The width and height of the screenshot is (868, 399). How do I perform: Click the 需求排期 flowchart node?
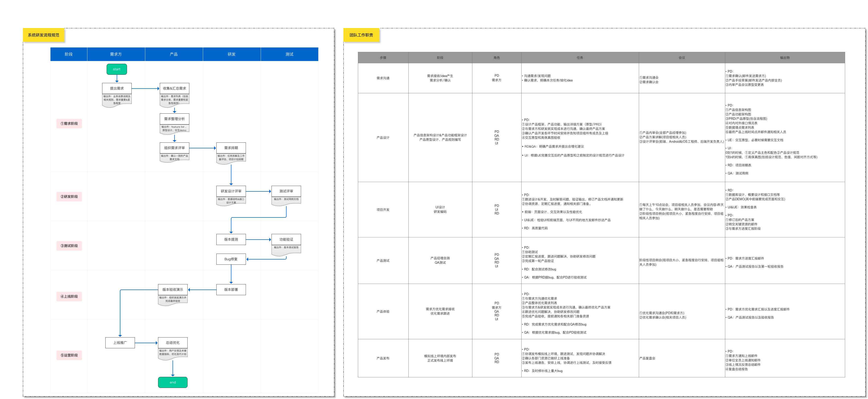click(x=231, y=148)
